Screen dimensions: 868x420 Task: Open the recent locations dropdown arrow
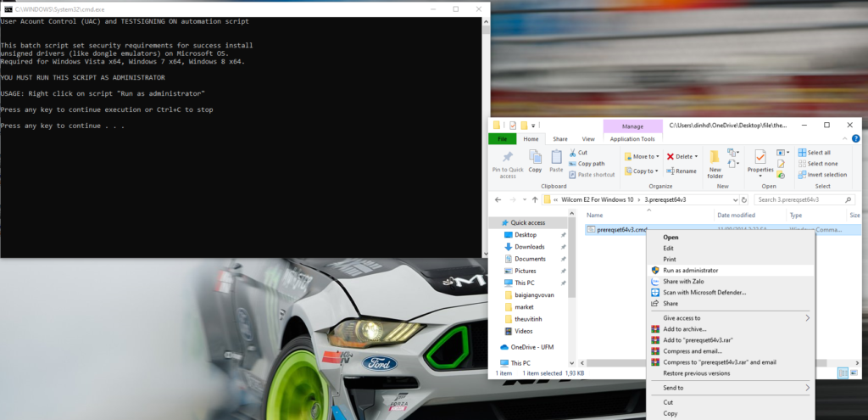click(x=523, y=200)
